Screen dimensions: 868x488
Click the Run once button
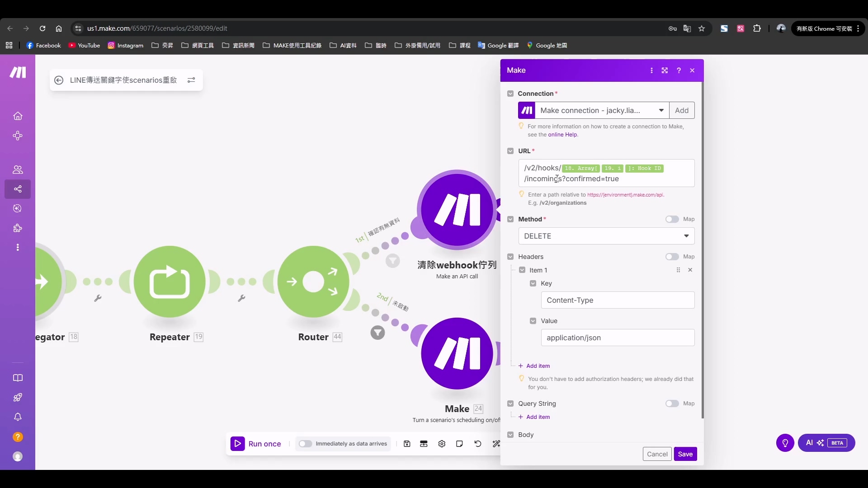coord(256,444)
